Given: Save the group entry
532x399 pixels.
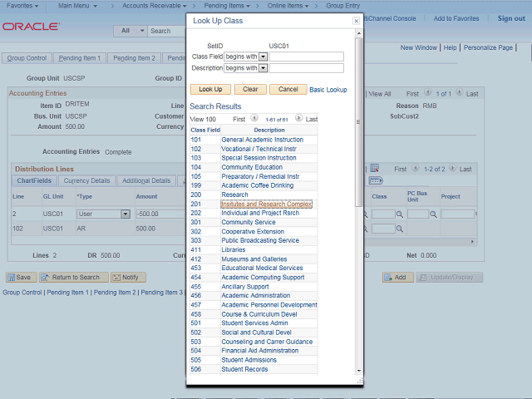Looking at the screenshot, I should coord(20,278).
